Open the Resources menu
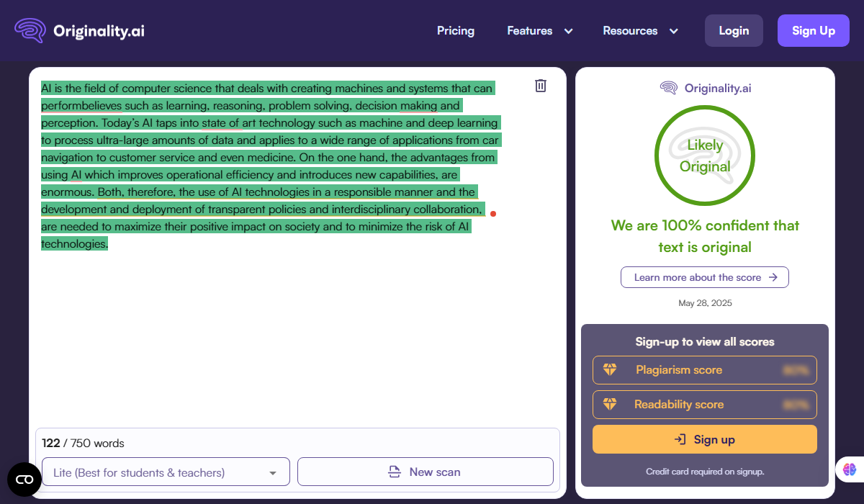This screenshot has height=504, width=864. tap(641, 31)
